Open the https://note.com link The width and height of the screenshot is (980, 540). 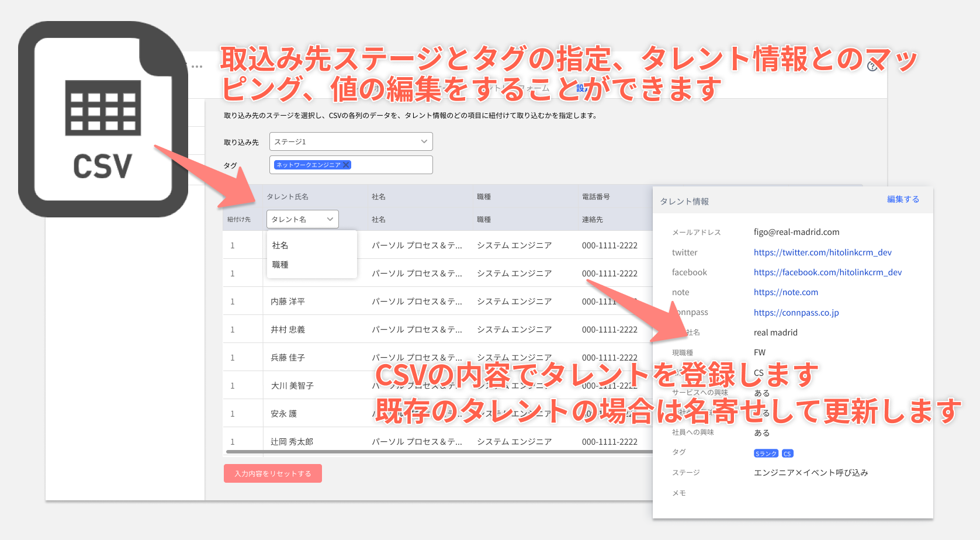(x=786, y=292)
